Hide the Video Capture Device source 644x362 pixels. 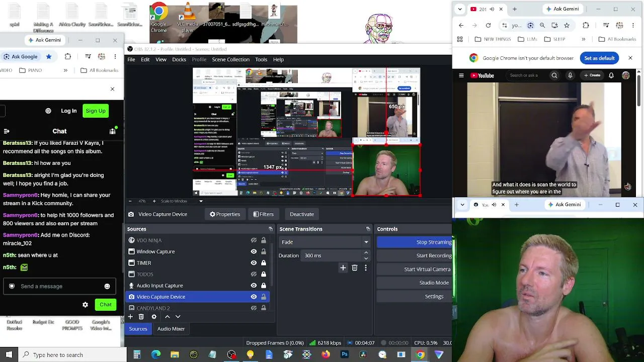pyautogui.click(x=254, y=297)
